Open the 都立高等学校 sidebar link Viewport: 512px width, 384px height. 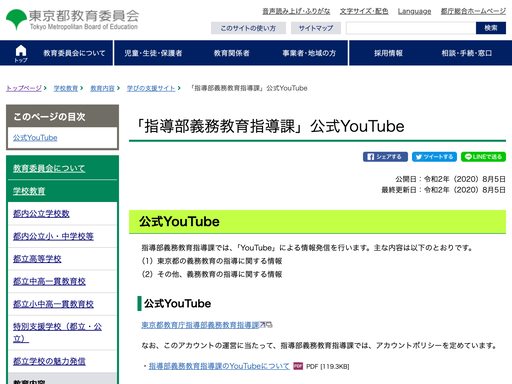[x=37, y=259]
